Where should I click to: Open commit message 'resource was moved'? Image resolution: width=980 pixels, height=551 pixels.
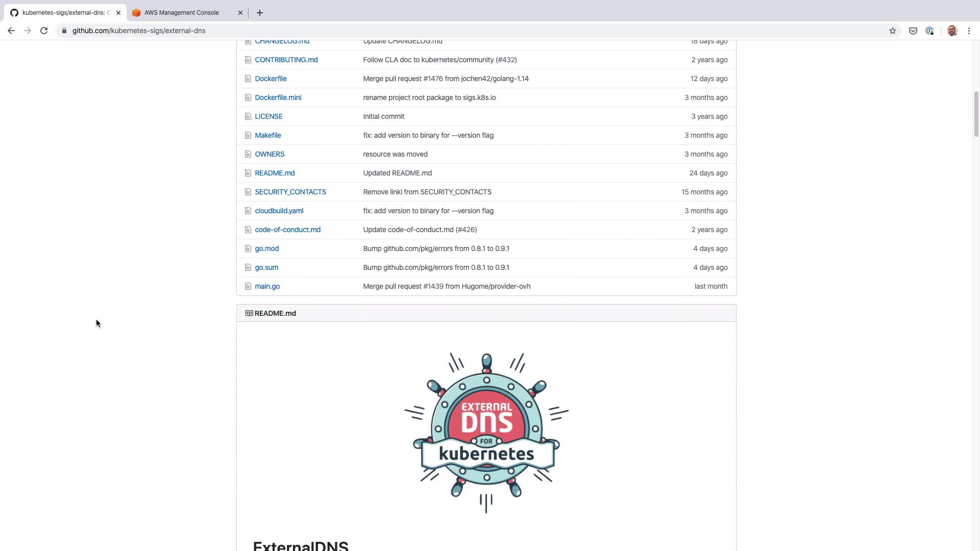pos(395,154)
